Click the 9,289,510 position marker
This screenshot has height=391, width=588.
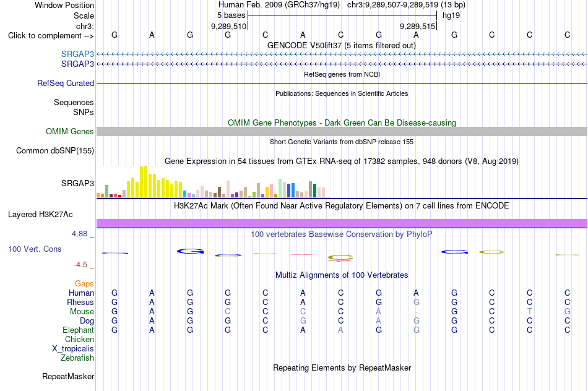229,26
